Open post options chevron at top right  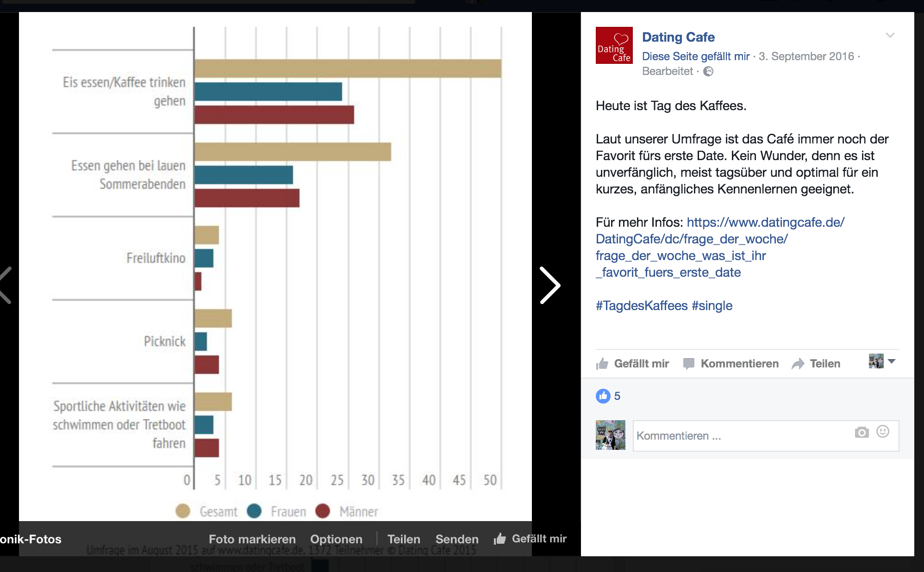[890, 35]
